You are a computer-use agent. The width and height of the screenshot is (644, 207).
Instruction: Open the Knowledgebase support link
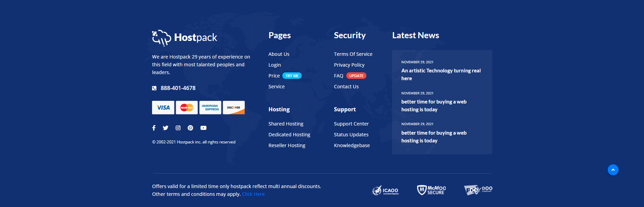point(352,145)
